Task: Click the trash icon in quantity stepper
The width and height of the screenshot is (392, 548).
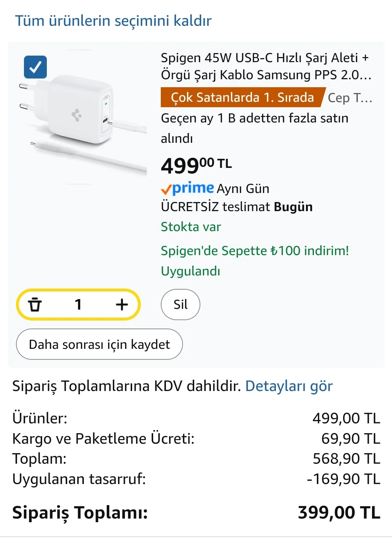Action: [35, 305]
